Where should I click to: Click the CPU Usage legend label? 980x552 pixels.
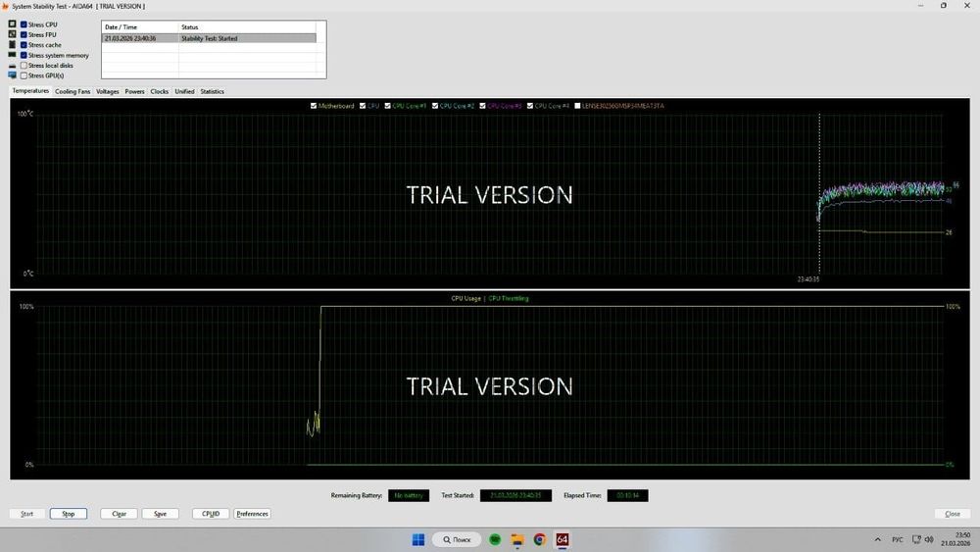click(466, 298)
